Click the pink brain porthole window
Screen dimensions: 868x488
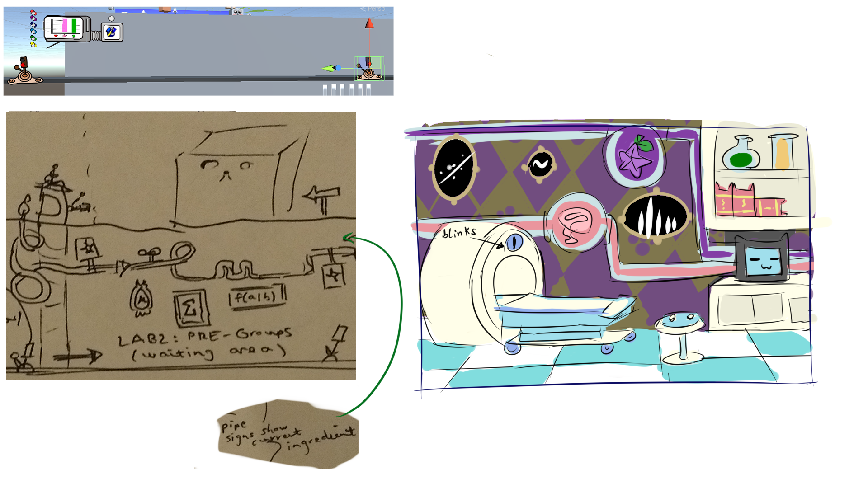(x=576, y=224)
